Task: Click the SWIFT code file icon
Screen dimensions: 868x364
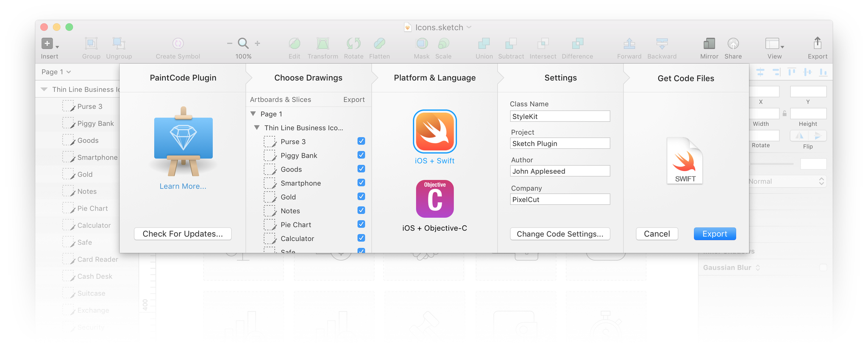Action: click(685, 161)
